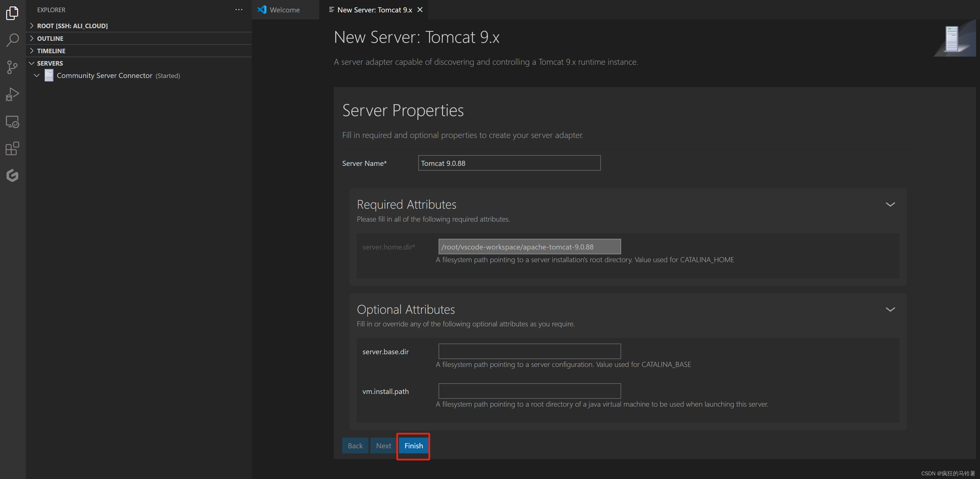
Task: Click the Explorer more actions ellipsis
Action: click(239, 10)
